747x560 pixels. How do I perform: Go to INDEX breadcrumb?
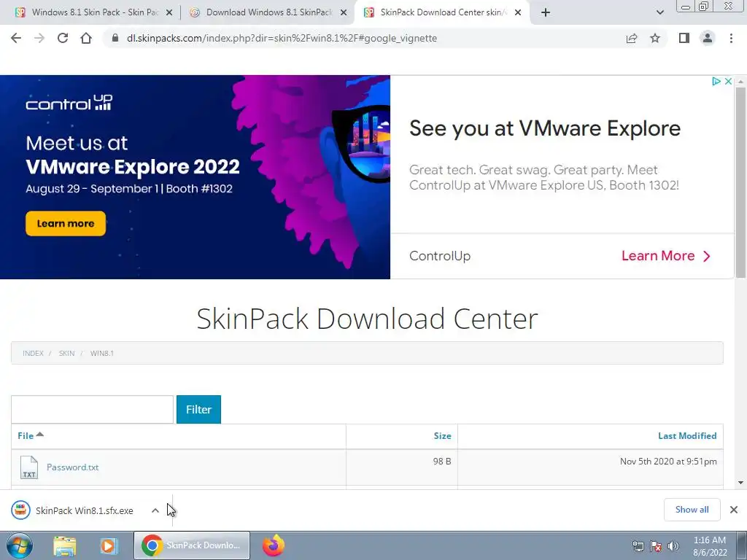pyautogui.click(x=33, y=354)
